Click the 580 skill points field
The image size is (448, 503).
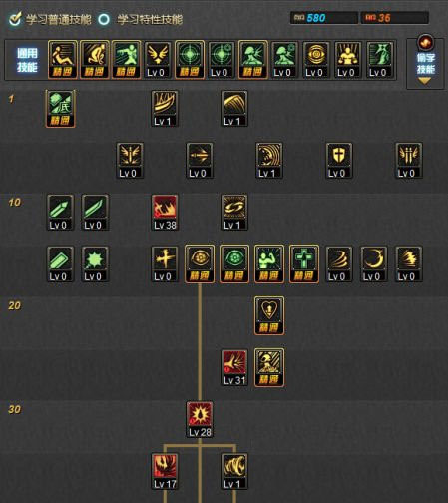tap(324, 18)
